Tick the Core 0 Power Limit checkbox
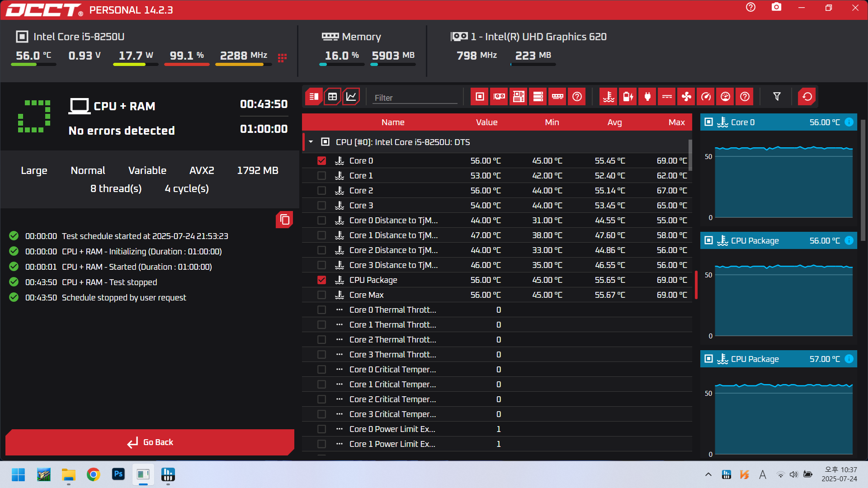 [x=321, y=429]
